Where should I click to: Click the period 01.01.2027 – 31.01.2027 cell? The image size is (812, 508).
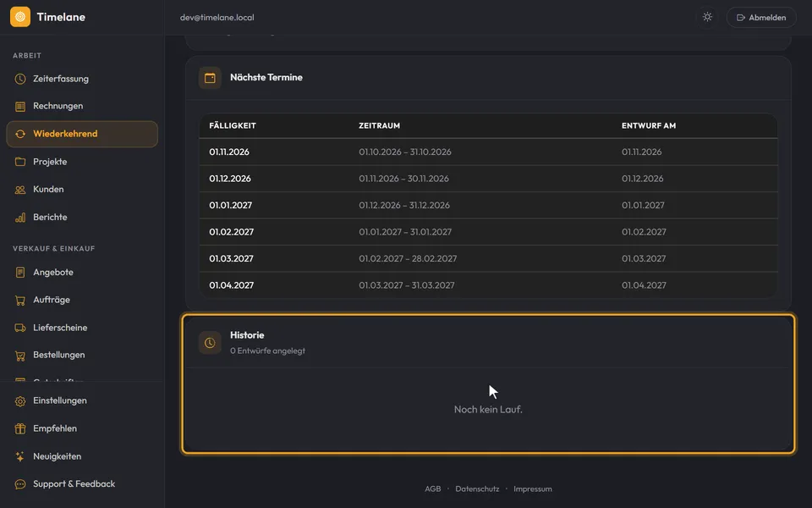(405, 232)
